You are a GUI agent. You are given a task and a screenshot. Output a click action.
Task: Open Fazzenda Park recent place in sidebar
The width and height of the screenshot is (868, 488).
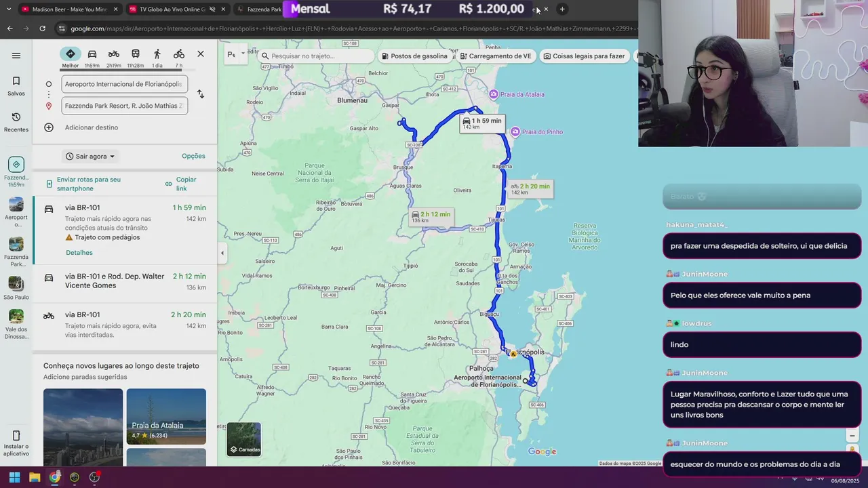pos(16,252)
